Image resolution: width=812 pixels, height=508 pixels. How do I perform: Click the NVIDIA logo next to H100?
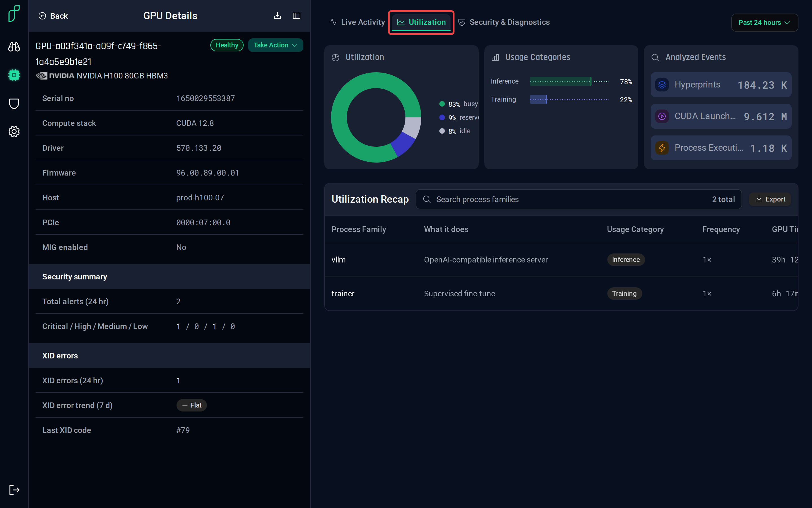click(55, 76)
